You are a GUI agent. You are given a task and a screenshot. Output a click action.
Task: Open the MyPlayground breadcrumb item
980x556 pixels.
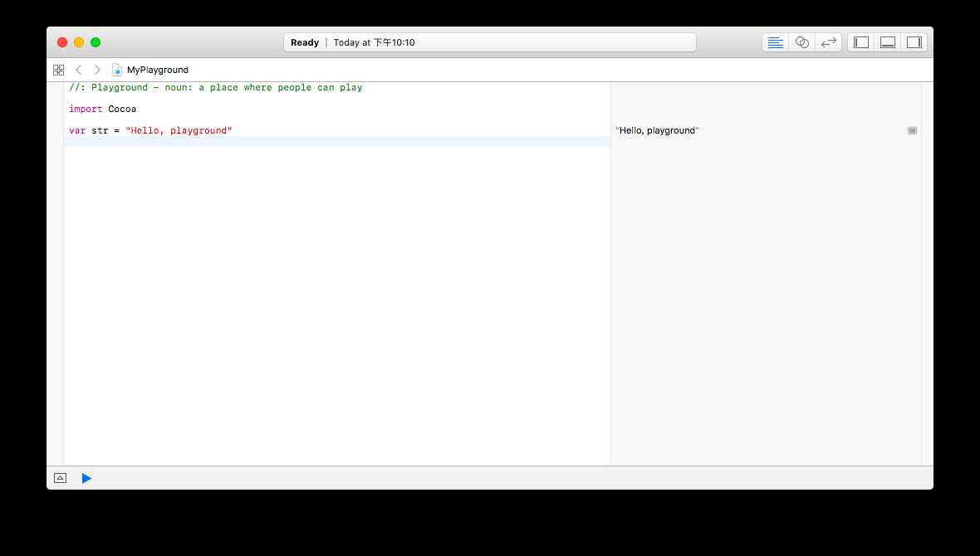(158, 70)
